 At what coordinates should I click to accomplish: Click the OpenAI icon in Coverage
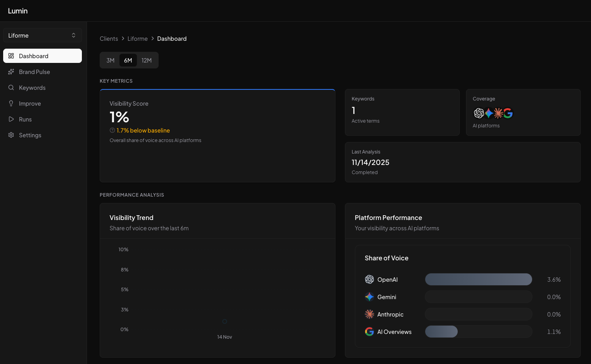click(479, 113)
